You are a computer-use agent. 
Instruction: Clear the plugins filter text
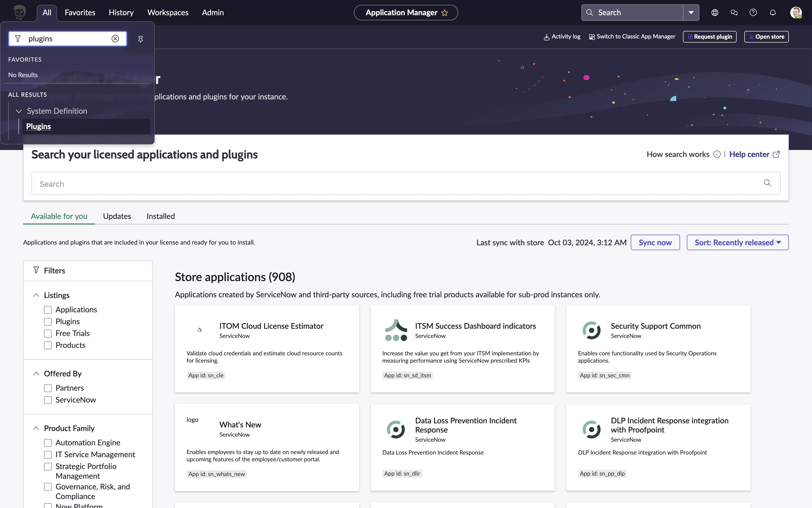115,39
